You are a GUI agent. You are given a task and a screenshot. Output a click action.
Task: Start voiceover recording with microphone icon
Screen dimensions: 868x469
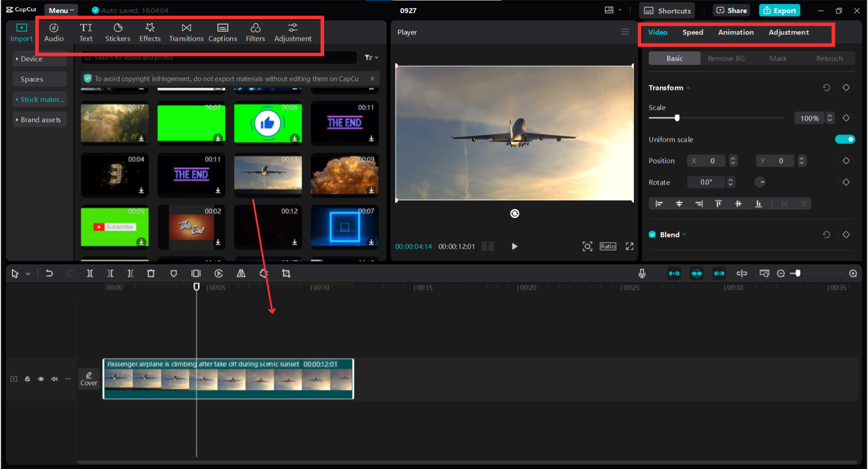(x=642, y=274)
